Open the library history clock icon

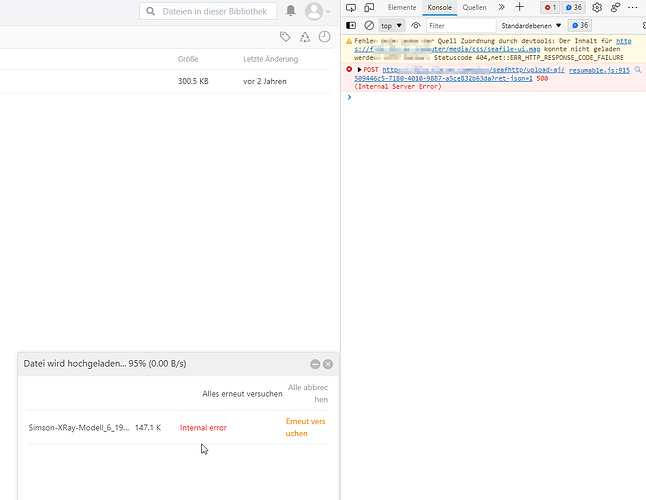(324, 37)
